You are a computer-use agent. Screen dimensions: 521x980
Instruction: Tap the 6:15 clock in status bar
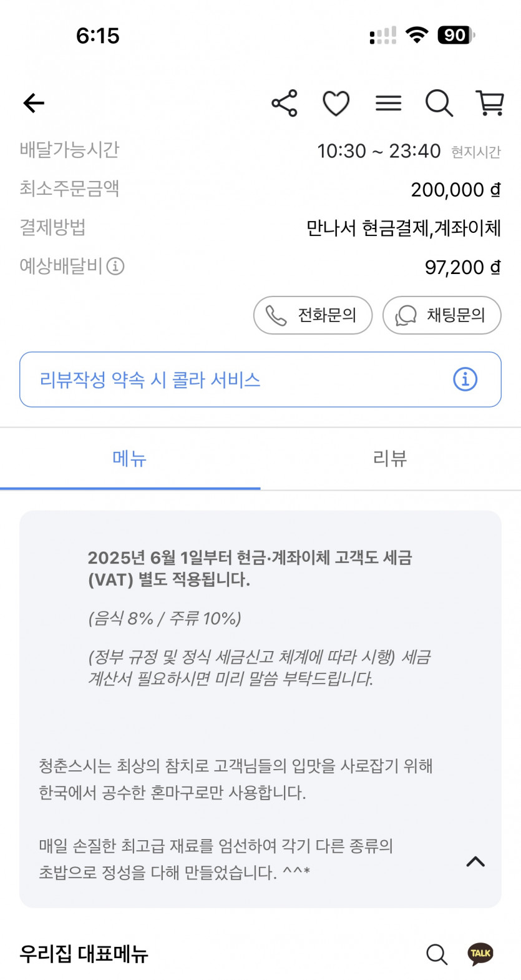(98, 36)
